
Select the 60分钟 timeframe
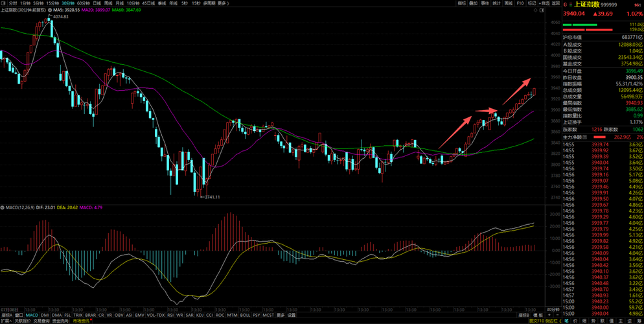pos(84,3)
